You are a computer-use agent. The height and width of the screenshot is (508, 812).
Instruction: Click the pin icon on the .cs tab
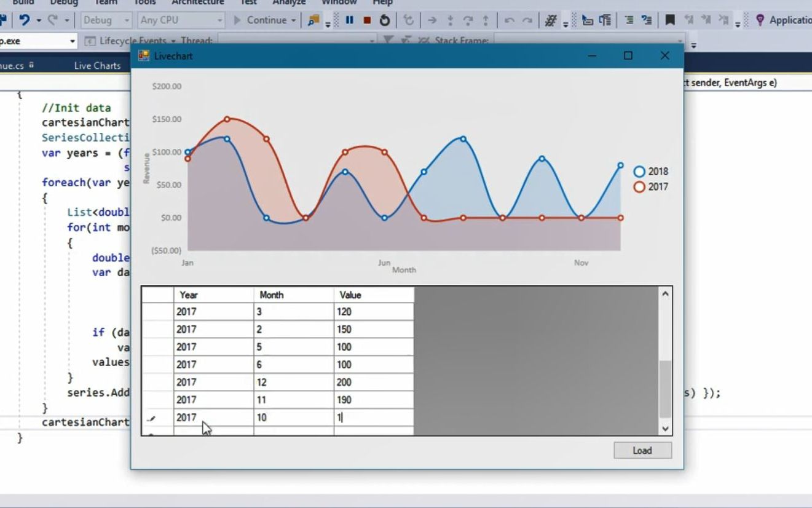click(31, 65)
